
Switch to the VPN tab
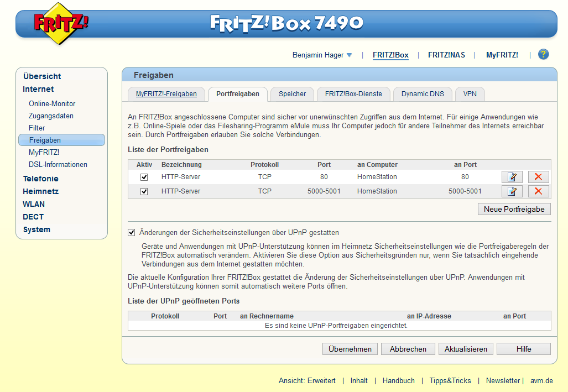coord(470,94)
